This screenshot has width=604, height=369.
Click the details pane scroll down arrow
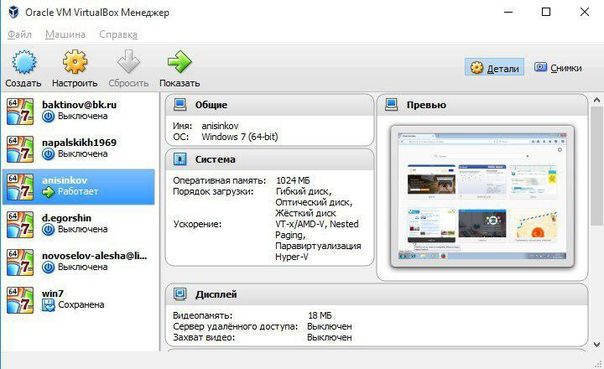597,344
